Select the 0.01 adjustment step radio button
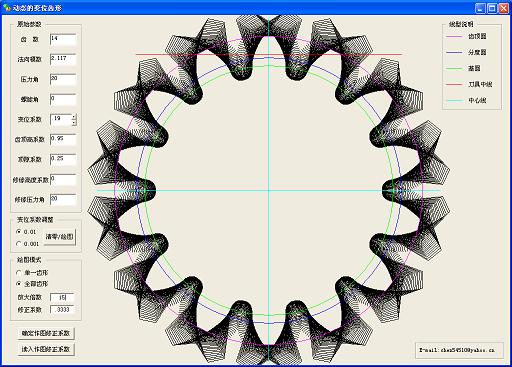 [19, 232]
